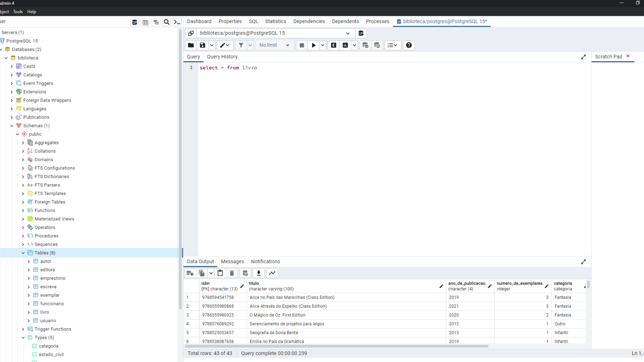
Task: Open the Help menu
Action: (x=32, y=12)
